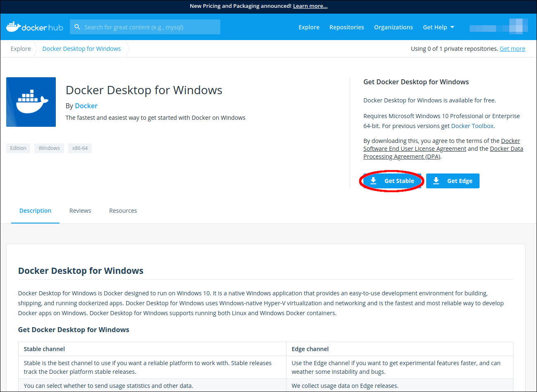Open the Explore navigation item
537x392 pixels.
tap(309, 27)
